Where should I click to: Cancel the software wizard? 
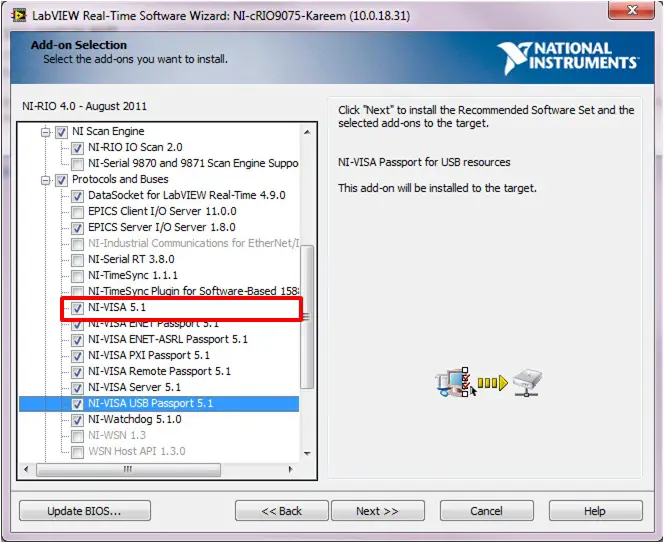click(487, 511)
